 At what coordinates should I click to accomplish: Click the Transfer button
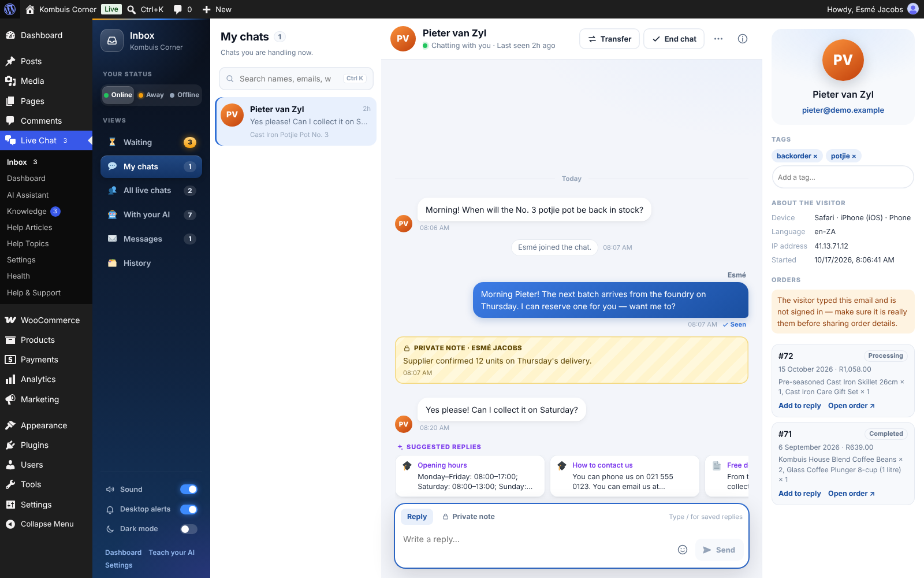609,39
